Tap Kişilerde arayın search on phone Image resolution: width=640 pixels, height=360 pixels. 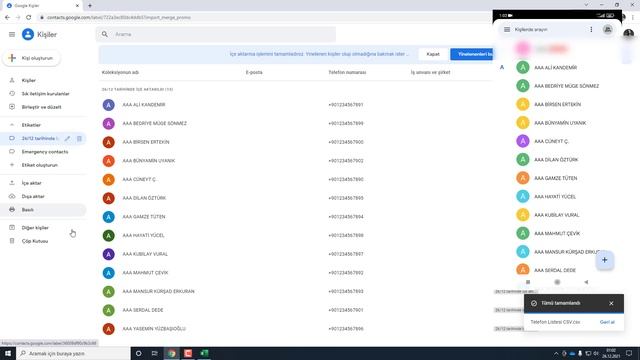coord(531,29)
